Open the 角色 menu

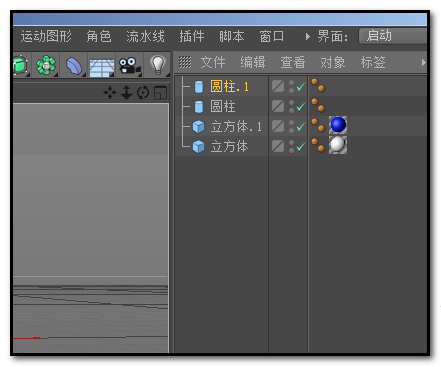point(99,36)
